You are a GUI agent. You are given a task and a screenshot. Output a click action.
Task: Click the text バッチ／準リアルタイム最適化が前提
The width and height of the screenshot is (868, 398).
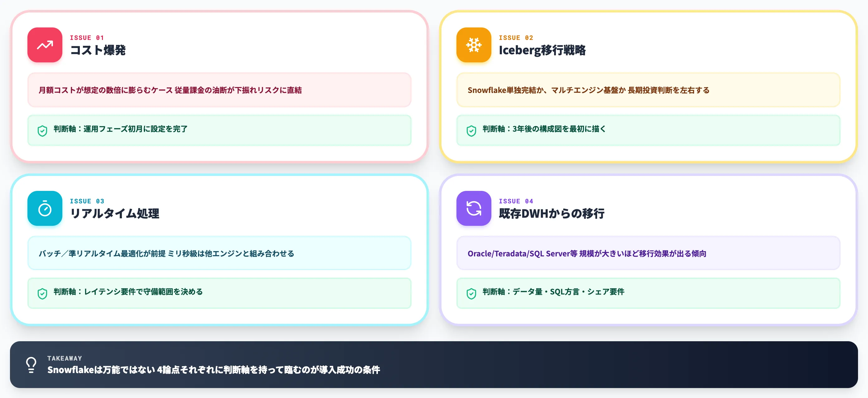[x=102, y=253]
